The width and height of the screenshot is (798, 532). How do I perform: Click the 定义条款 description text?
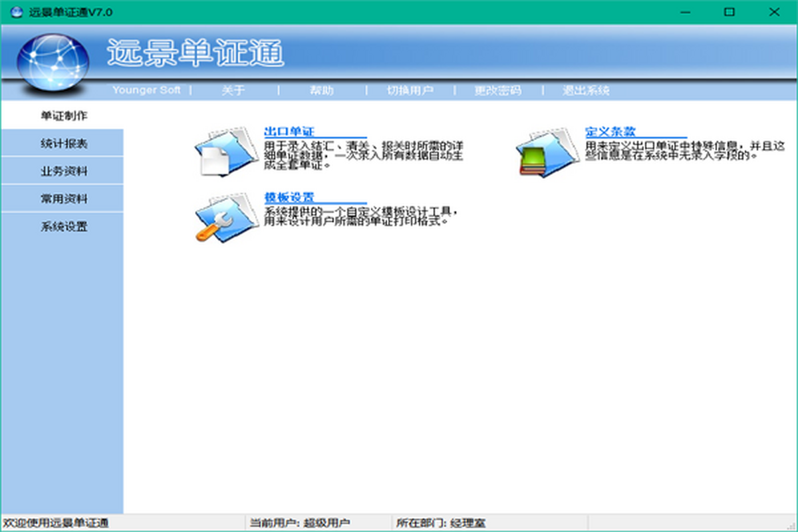686,150
